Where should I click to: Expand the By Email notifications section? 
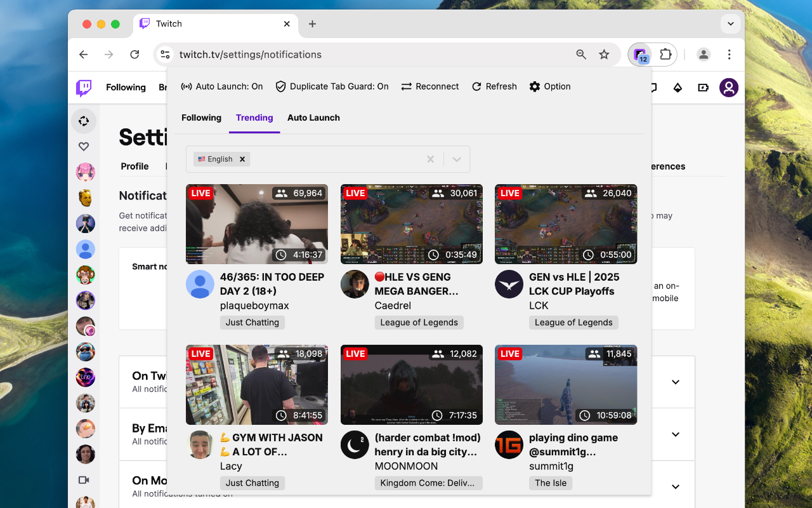click(675, 434)
